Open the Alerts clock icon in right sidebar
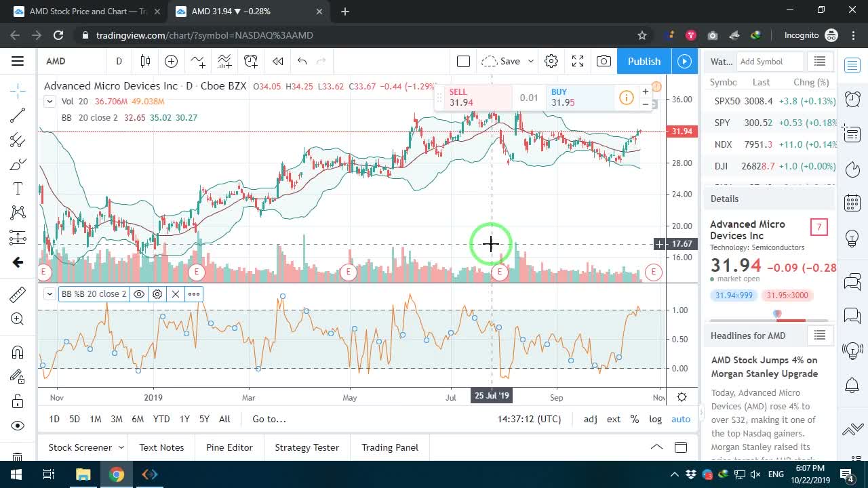This screenshot has height=488, width=868. 852,99
